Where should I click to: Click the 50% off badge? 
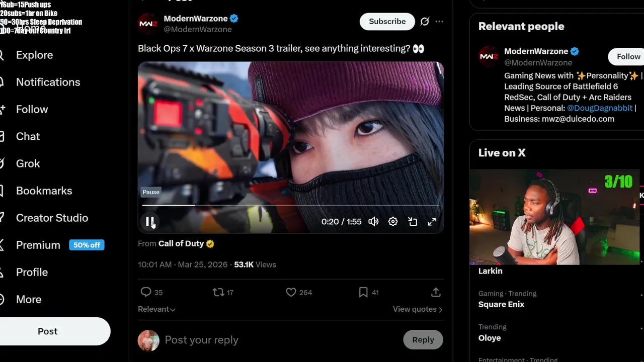(x=87, y=245)
